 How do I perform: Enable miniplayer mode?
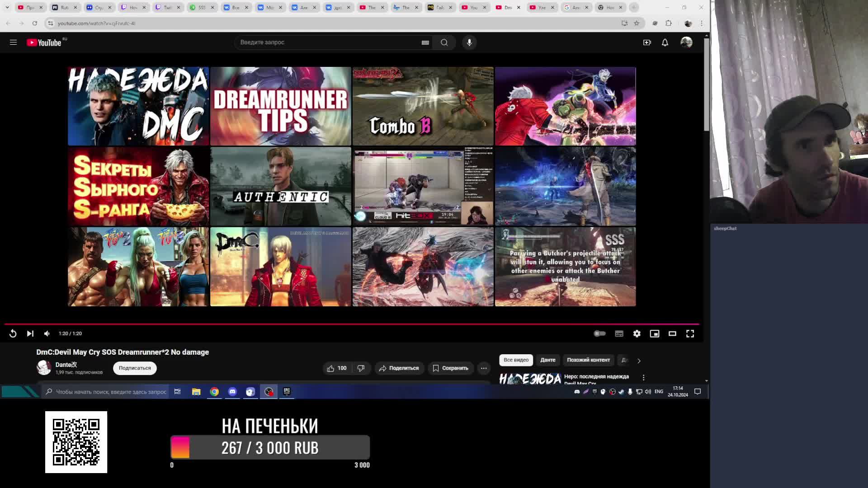point(654,333)
